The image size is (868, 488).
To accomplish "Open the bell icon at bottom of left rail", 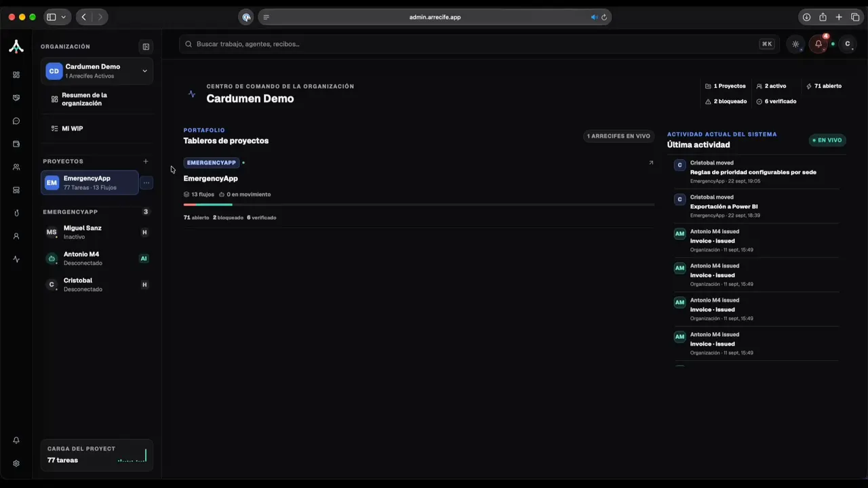I will click(16, 440).
